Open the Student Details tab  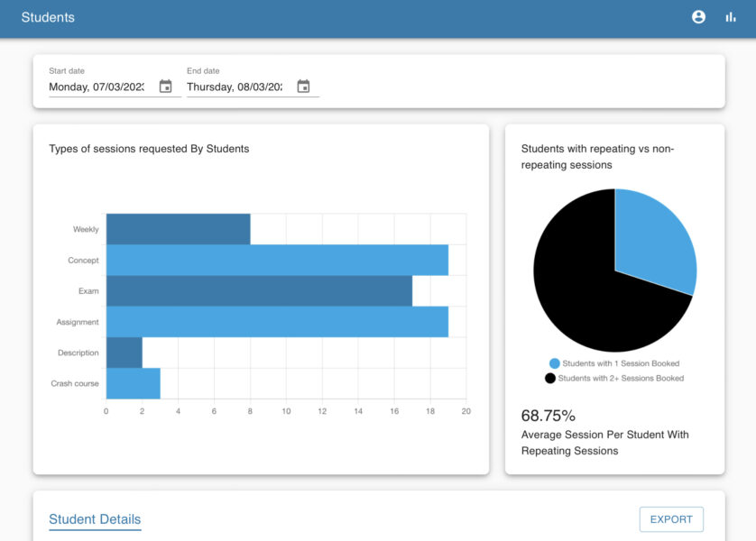pyautogui.click(x=95, y=519)
